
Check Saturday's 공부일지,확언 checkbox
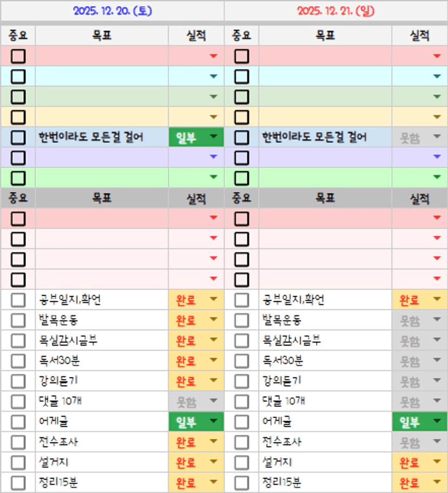(18, 300)
